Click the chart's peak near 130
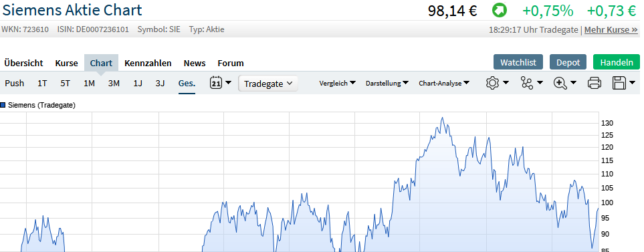The width and height of the screenshot is (644, 252). [x=442, y=118]
